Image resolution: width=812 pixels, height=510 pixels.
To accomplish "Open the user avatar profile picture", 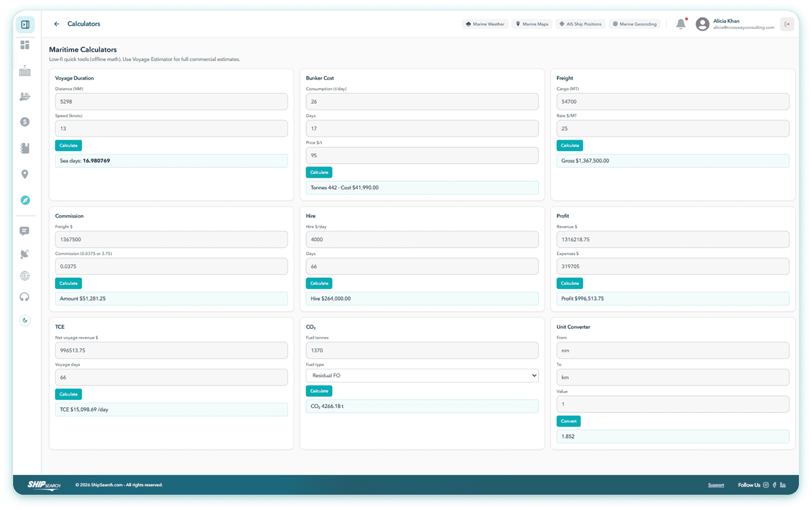I will click(x=702, y=24).
